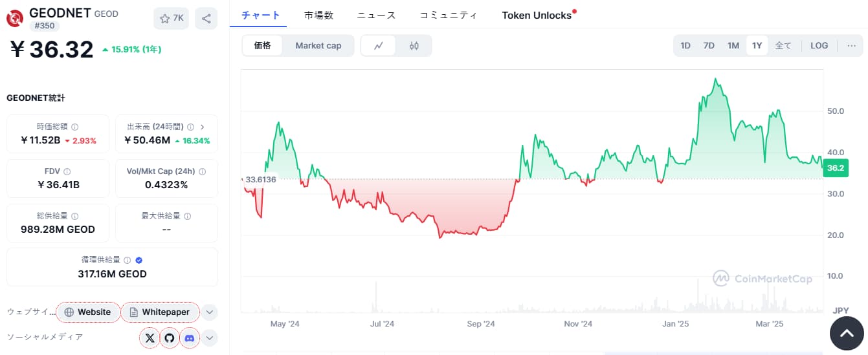This screenshot has height=355, width=868.
Task: Select the 7D time range
Action: coord(709,45)
